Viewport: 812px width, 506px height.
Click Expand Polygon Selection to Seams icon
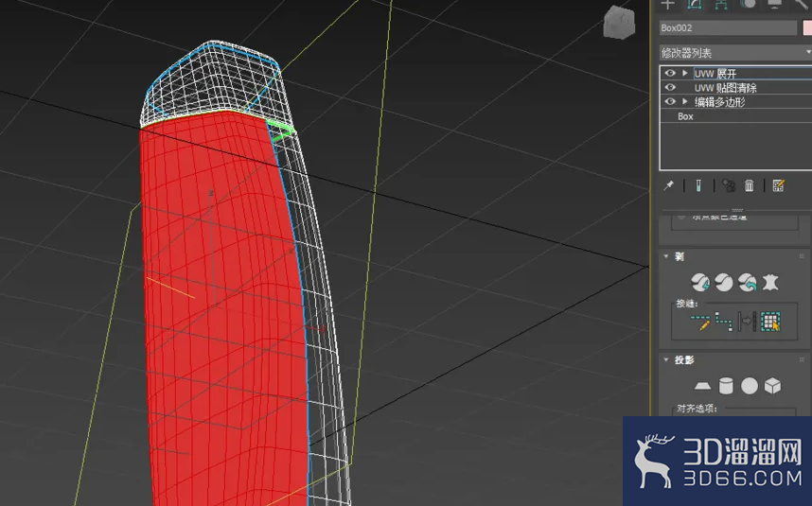(x=770, y=322)
